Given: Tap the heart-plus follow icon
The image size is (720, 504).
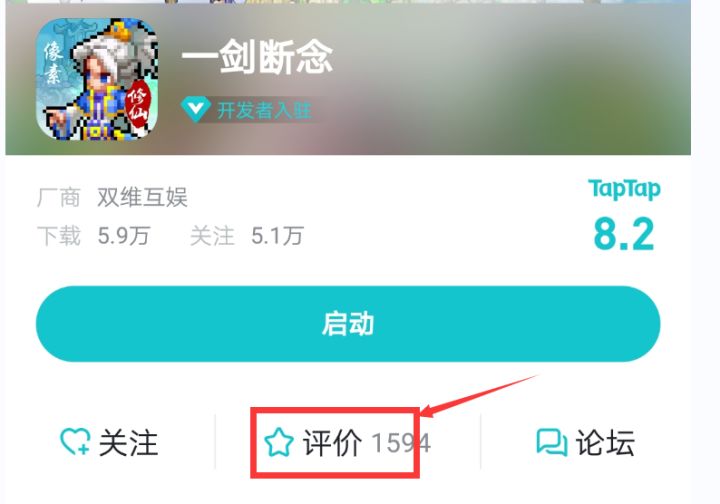Looking at the screenshot, I should 75,442.
